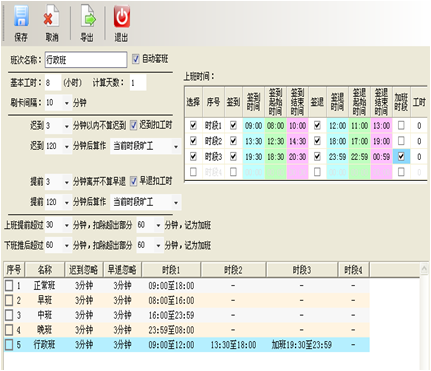Open the 提前 3 minutes dropdown
The height and width of the screenshot is (371, 431).
[67, 182]
